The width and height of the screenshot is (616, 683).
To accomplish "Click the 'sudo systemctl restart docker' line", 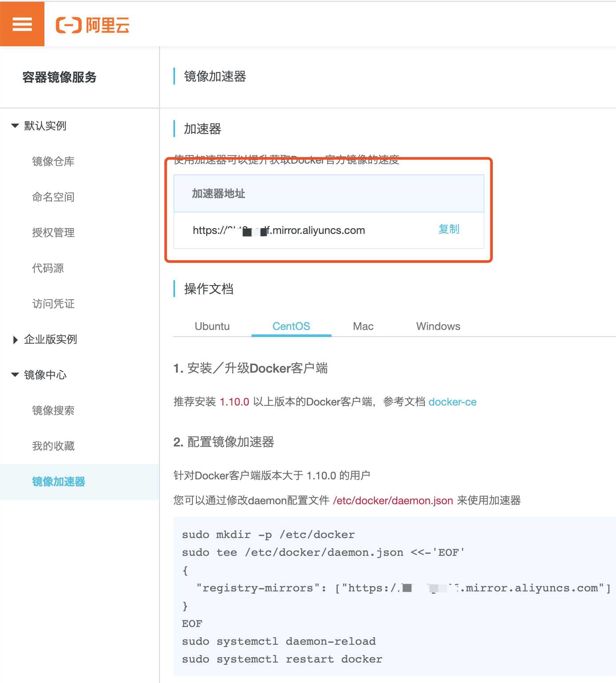I will [x=282, y=659].
